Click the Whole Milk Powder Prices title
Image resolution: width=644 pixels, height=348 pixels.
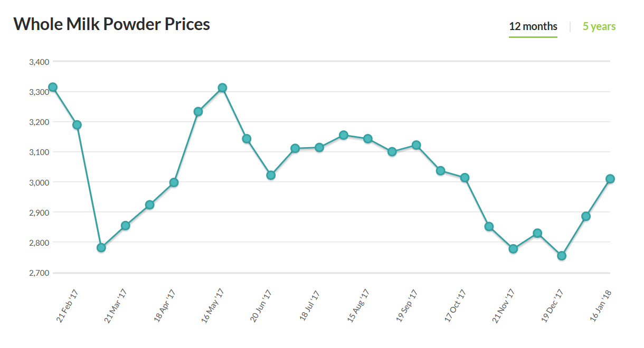click(111, 24)
